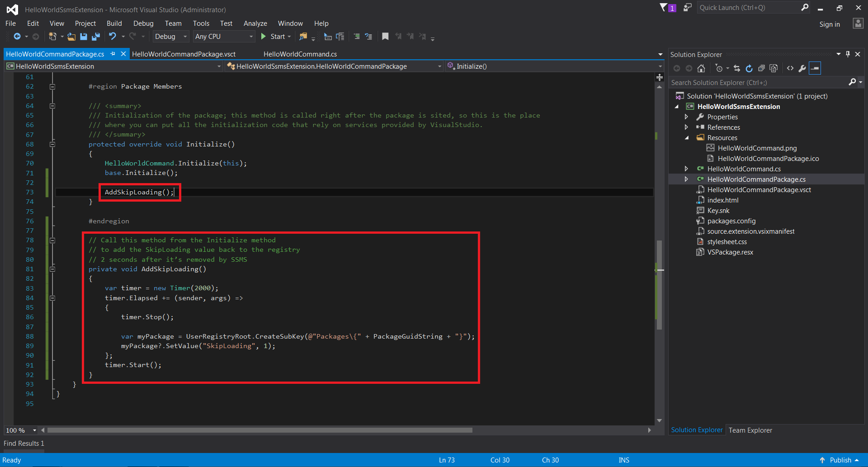Open the Pending Changes Filter in Solution Explorer

(719, 68)
